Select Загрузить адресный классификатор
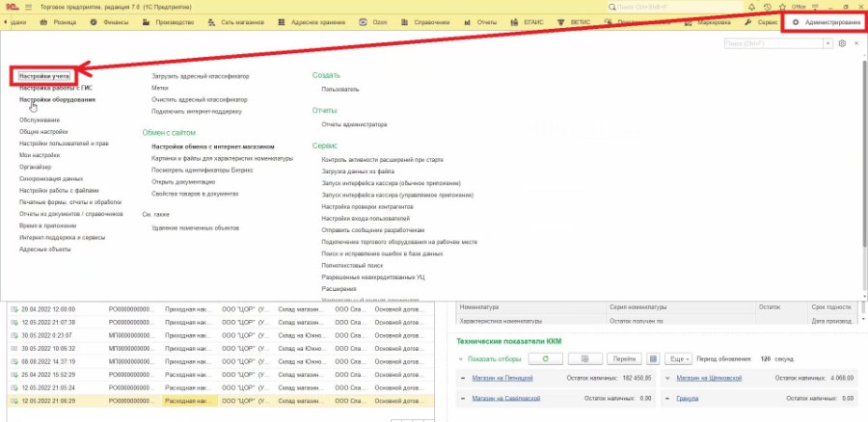 point(201,76)
